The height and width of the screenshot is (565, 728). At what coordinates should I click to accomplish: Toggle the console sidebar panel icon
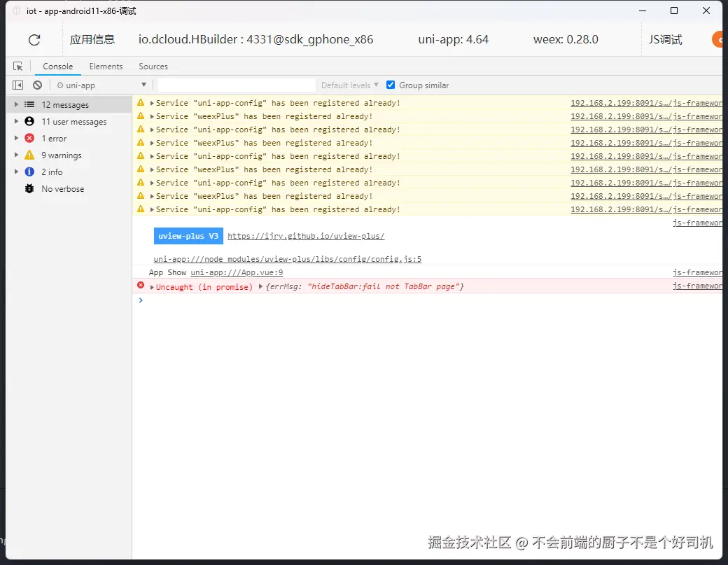tap(17, 85)
